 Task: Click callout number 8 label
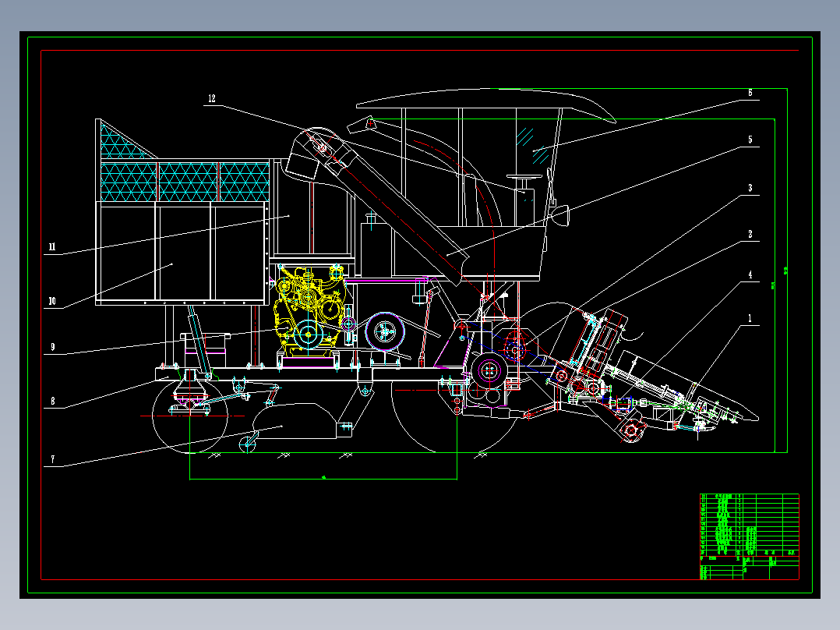(x=52, y=401)
